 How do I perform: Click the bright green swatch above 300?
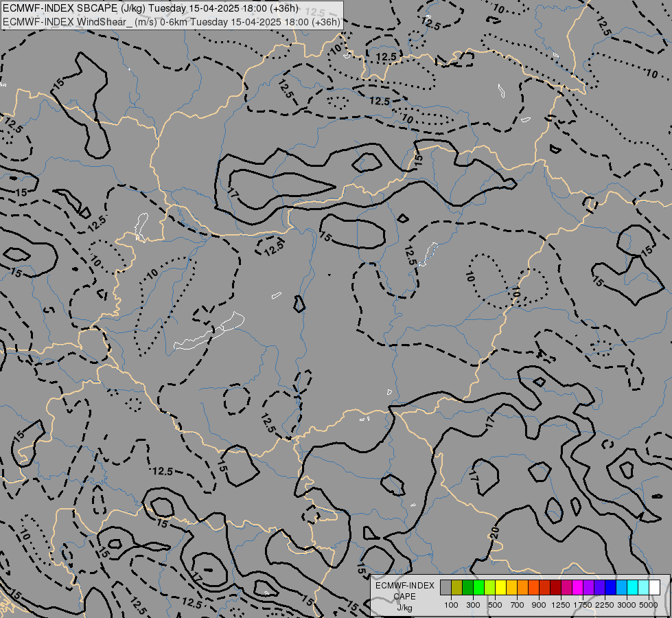coord(478,588)
